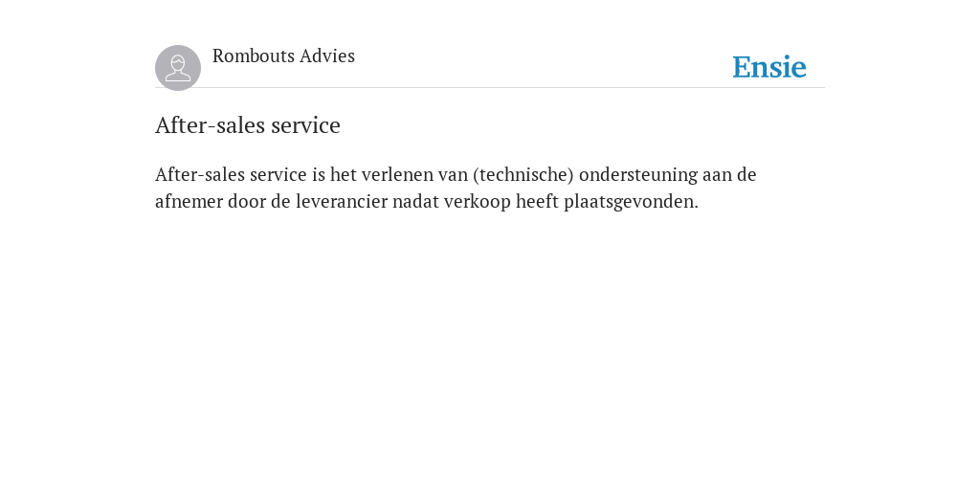Click the gray user avatar icon
This screenshot has width=980, height=490.
coord(178,68)
